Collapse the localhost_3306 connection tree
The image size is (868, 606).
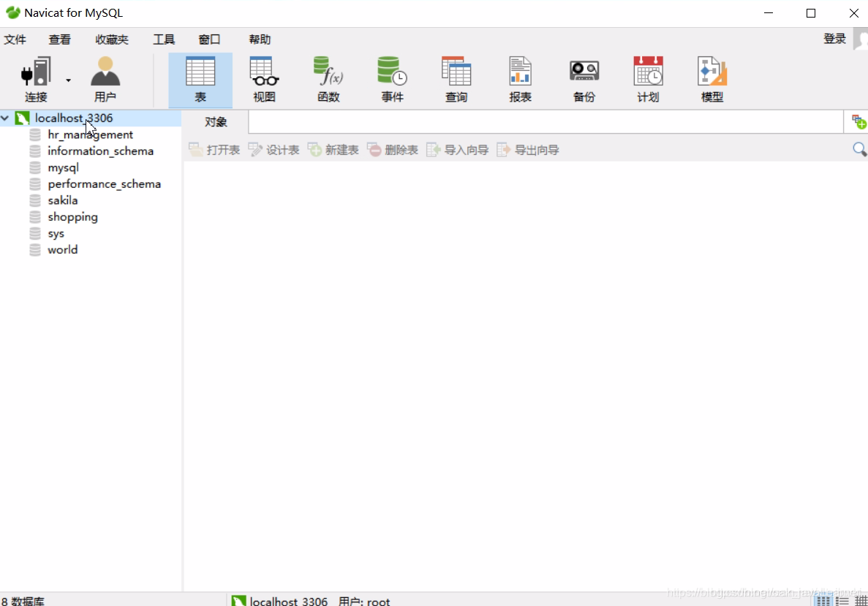[5, 118]
